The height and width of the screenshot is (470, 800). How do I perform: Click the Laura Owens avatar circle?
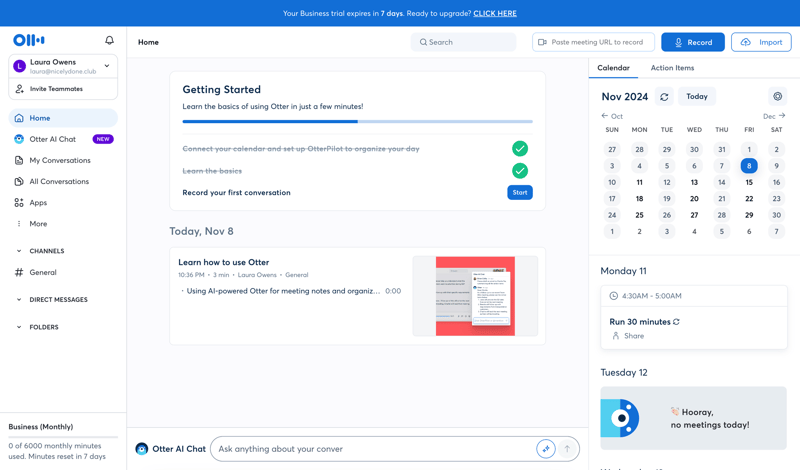coord(19,66)
